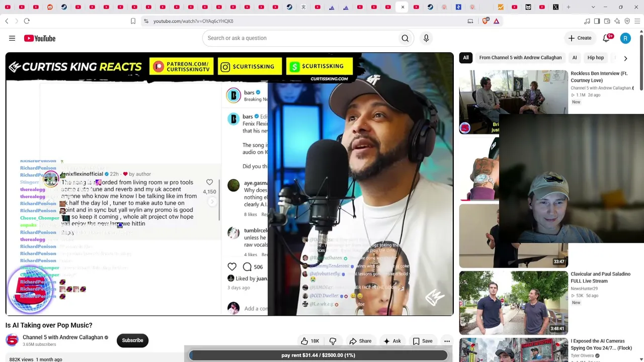
Task: Show more filter chips with arrow
Action: [x=625, y=58]
